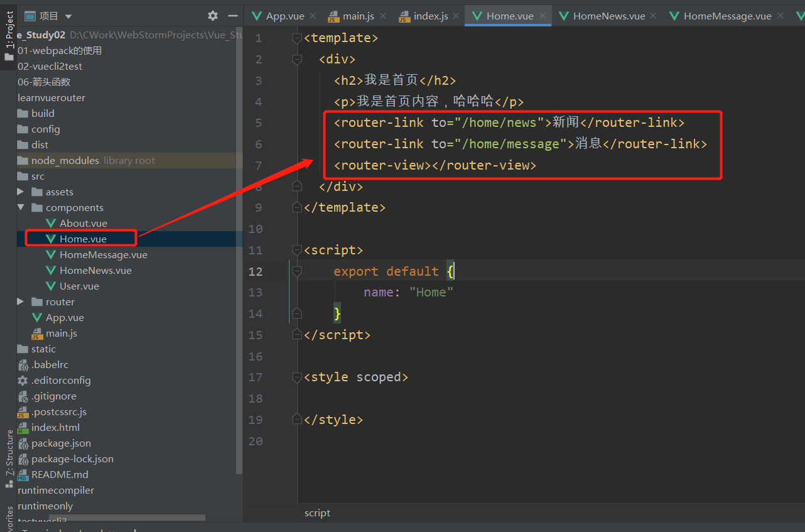This screenshot has height=532, width=805.
Task: Click the "/home/news" string in code
Action: (500, 122)
